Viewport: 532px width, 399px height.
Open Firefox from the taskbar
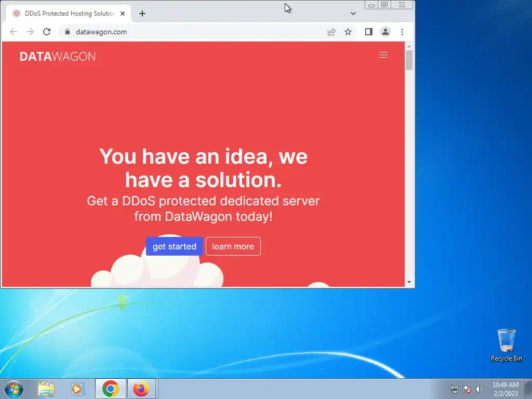click(141, 389)
